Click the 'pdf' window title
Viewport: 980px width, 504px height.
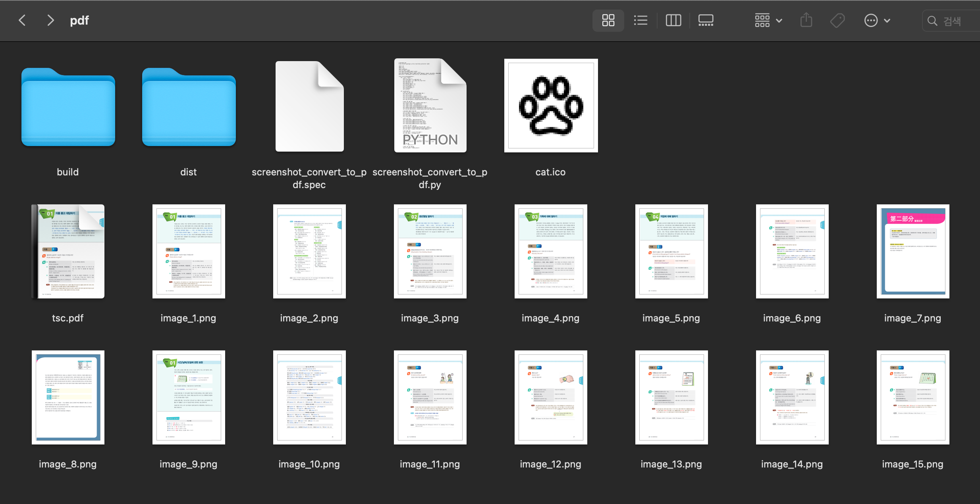pos(79,20)
